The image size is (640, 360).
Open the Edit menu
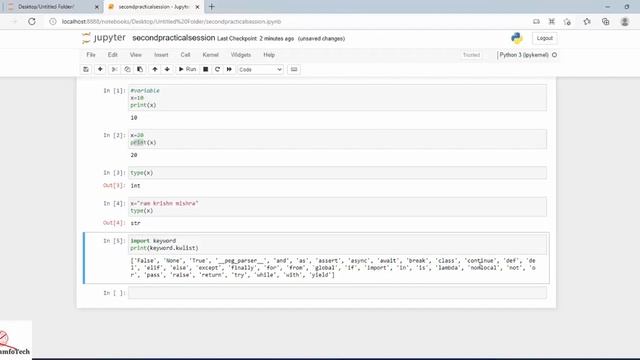[x=113, y=55]
